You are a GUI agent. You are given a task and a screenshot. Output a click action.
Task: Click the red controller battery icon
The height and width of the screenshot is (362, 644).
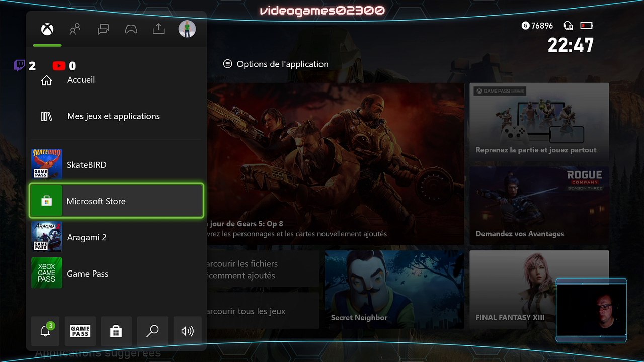pyautogui.click(x=587, y=25)
